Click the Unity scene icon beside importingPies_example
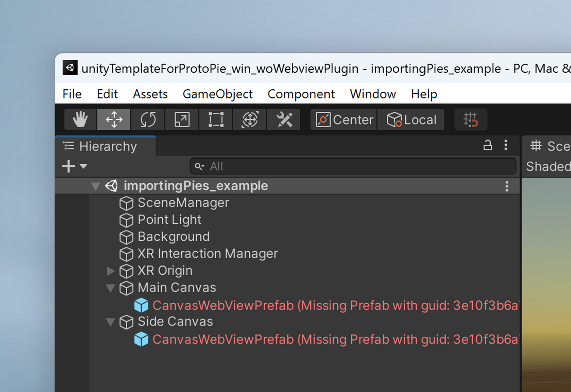Screen dimensions: 571x392 [111, 186]
